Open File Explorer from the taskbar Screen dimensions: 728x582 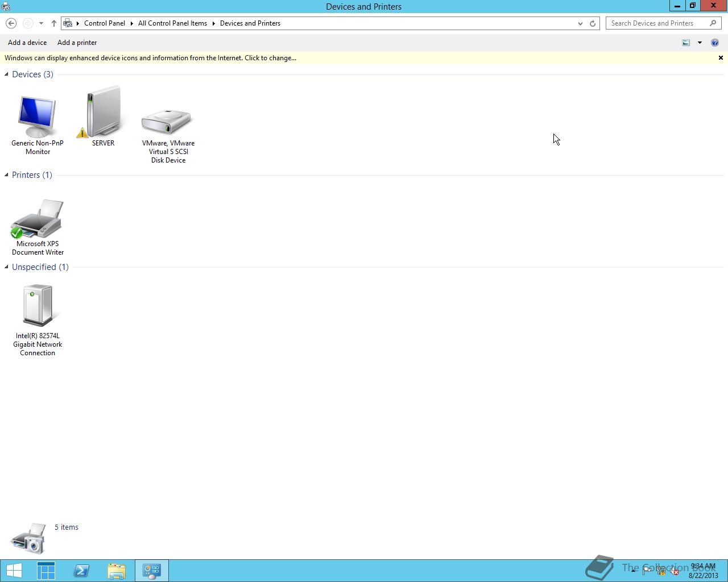coord(117,571)
